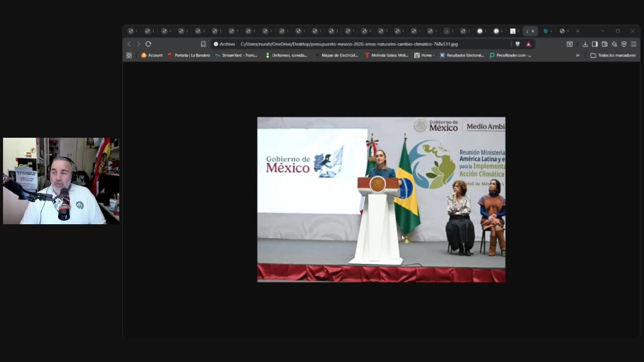This screenshot has width=644, height=362.
Task: Open the Brave VPN shield icon
Action: click(624, 44)
